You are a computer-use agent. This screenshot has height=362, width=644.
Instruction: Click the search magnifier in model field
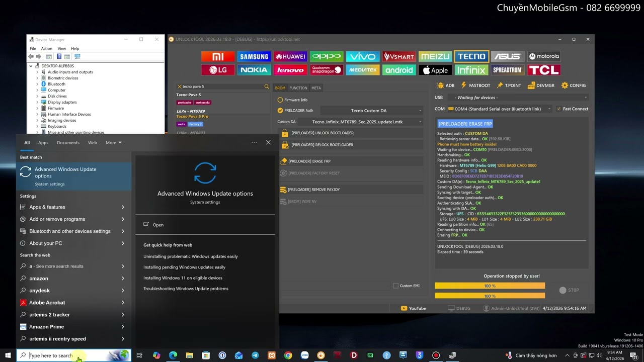point(267,86)
